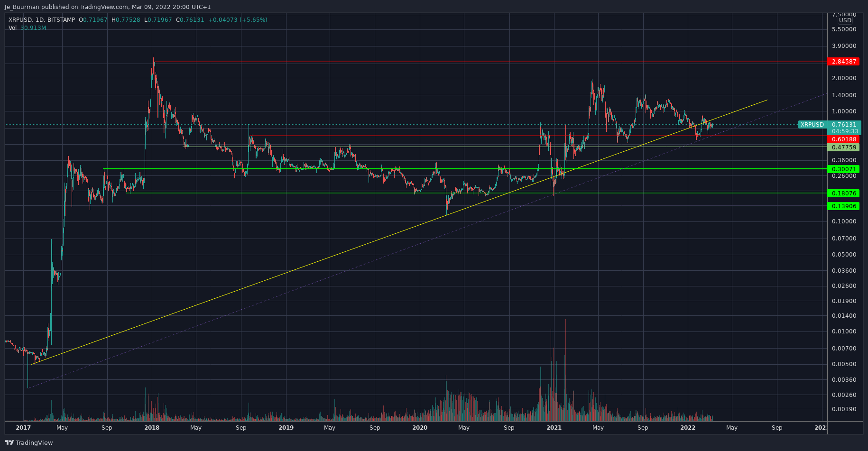Click the current price label 0.76131 on axis
Image resolution: width=868 pixels, height=451 pixels.
pyautogui.click(x=844, y=125)
